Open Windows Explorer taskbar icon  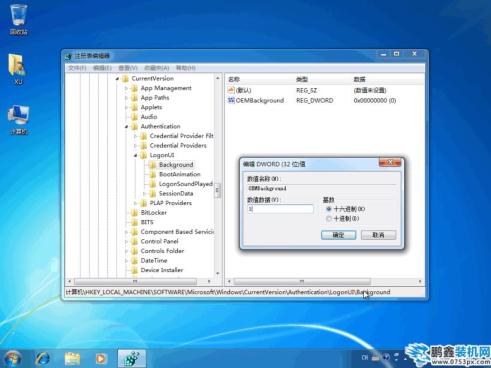(x=72, y=359)
